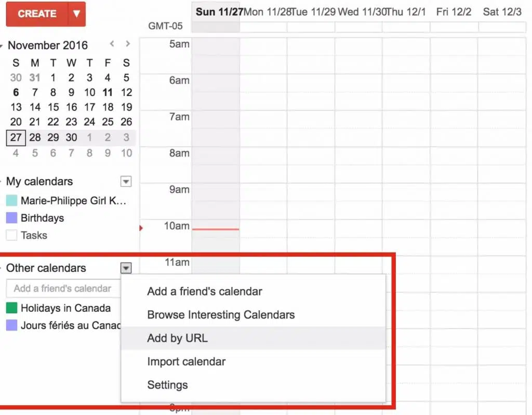Click the Sunday 8am time slot
This screenshot has height=415, width=532.
coord(216,165)
